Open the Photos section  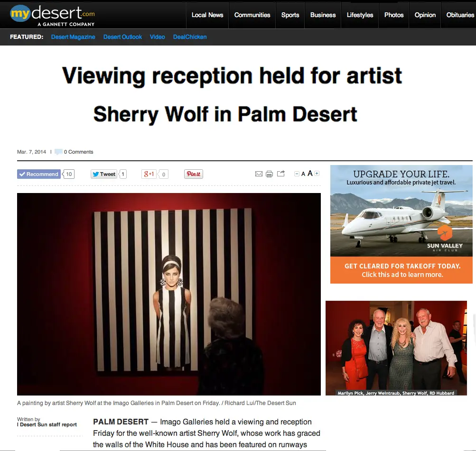pos(394,15)
